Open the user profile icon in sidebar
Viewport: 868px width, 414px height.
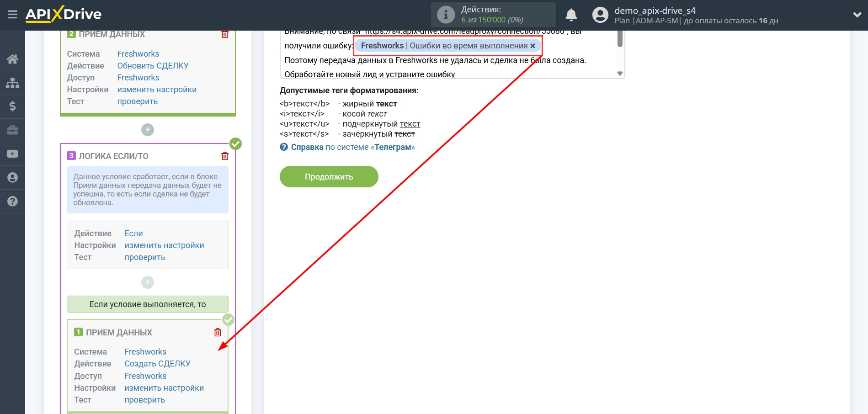(12, 178)
